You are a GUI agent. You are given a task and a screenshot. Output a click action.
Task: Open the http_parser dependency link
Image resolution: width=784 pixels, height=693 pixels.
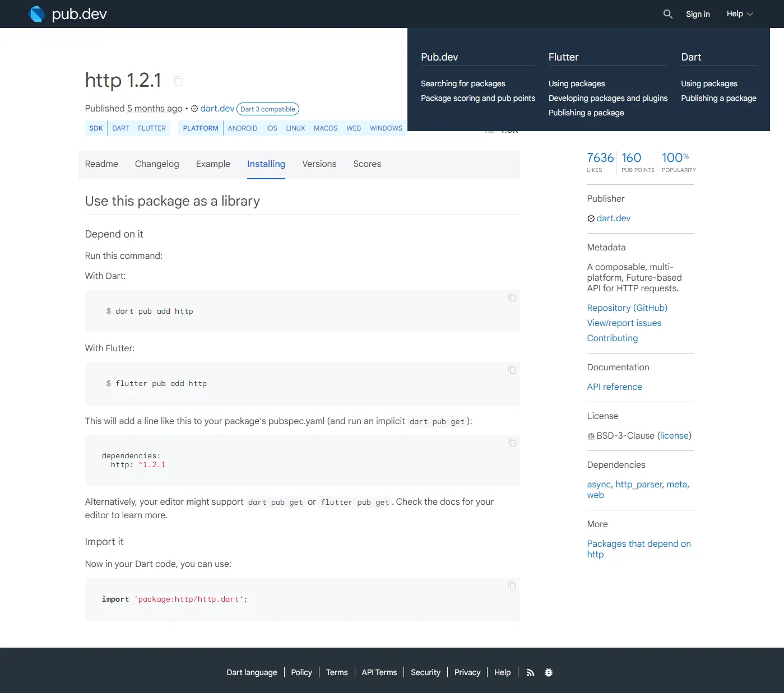(639, 485)
